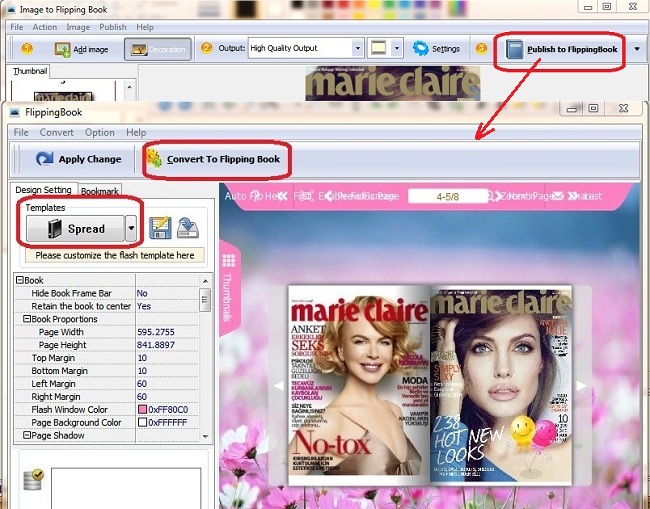This screenshot has height=509, width=650.
Task: Open the Image menu
Action: (x=78, y=27)
